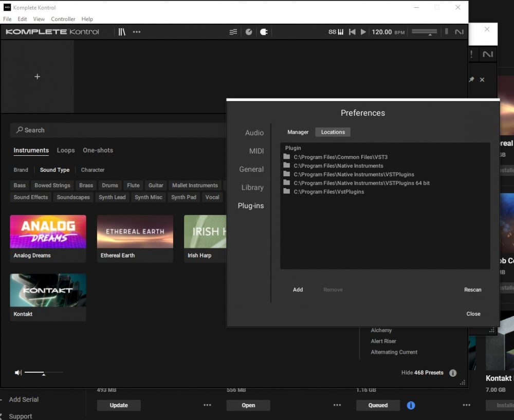Select the Brand filter category
514x420 pixels.
21,170
